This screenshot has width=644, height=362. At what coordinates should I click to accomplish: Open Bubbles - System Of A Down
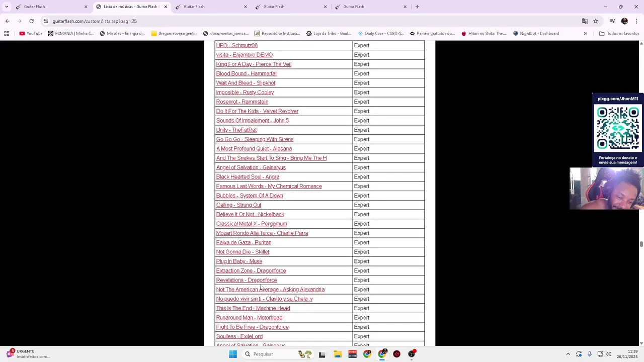pyautogui.click(x=250, y=196)
